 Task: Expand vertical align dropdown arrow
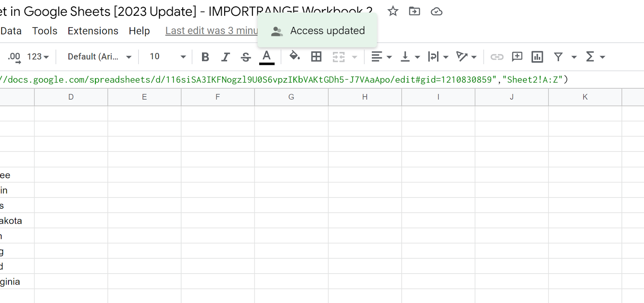(x=417, y=57)
